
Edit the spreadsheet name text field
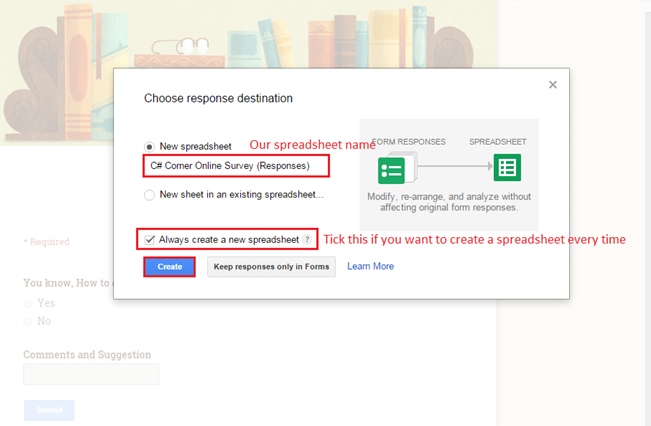tap(236, 166)
